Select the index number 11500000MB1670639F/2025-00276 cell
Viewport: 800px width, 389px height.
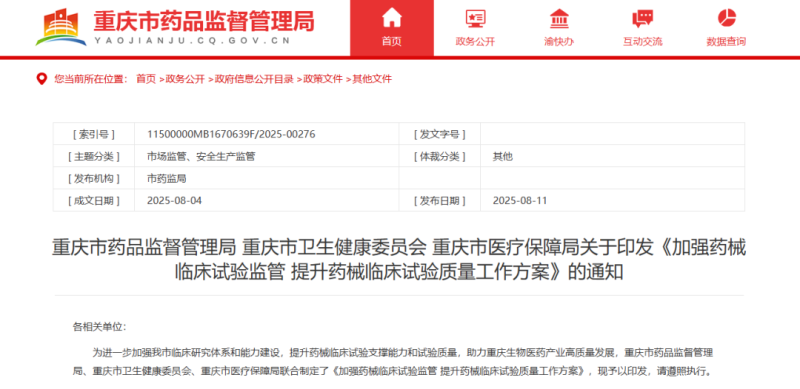click(x=266, y=134)
